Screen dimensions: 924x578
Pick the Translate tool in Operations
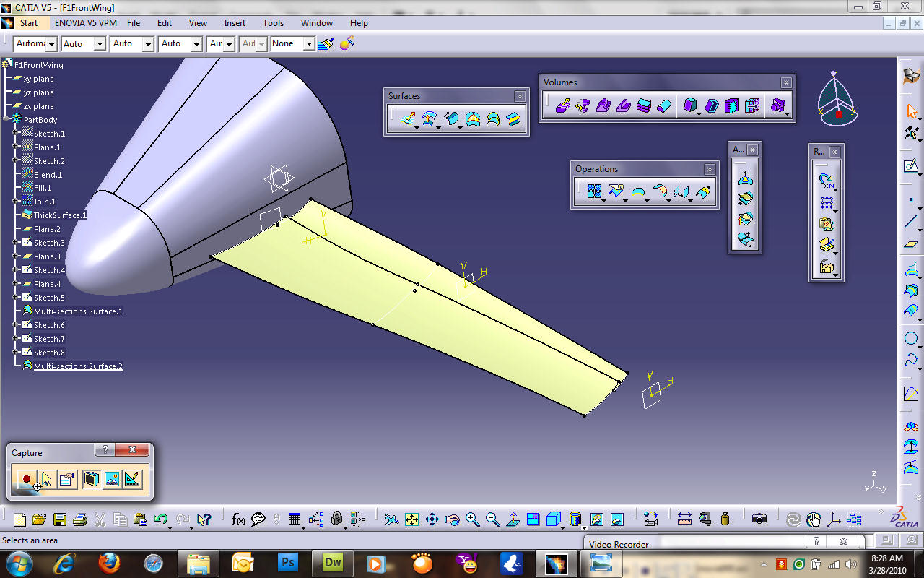click(x=681, y=191)
